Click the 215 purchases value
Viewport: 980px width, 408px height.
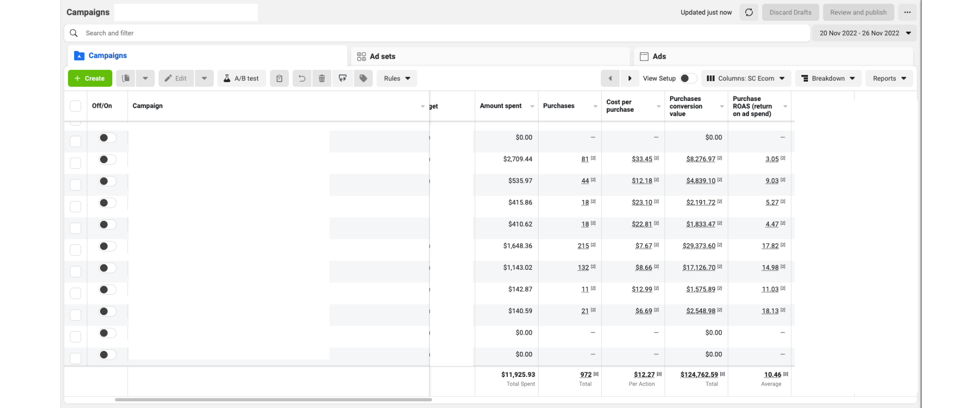(583, 246)
